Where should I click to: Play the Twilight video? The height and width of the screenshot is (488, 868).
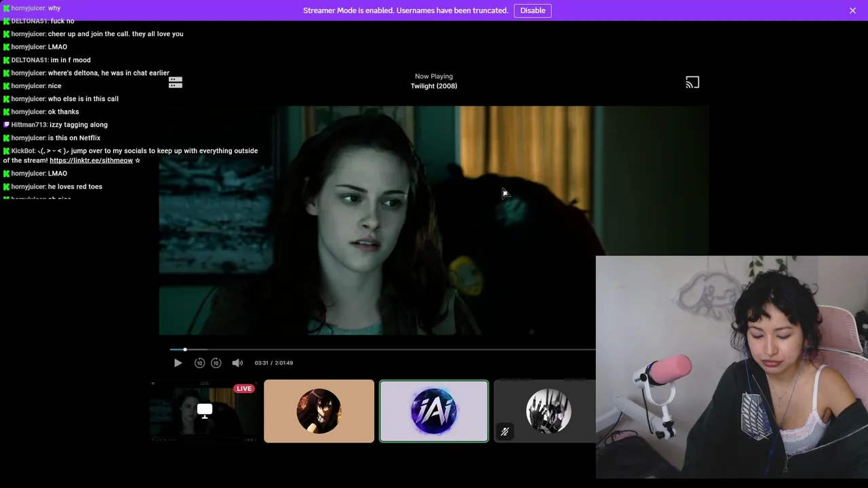click(178, 363)
